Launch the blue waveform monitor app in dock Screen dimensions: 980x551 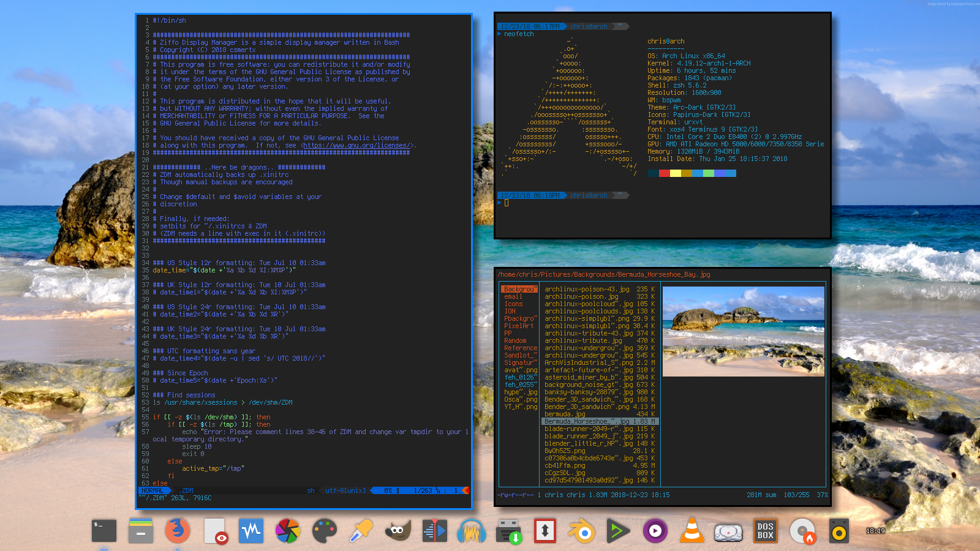(251, 531)
